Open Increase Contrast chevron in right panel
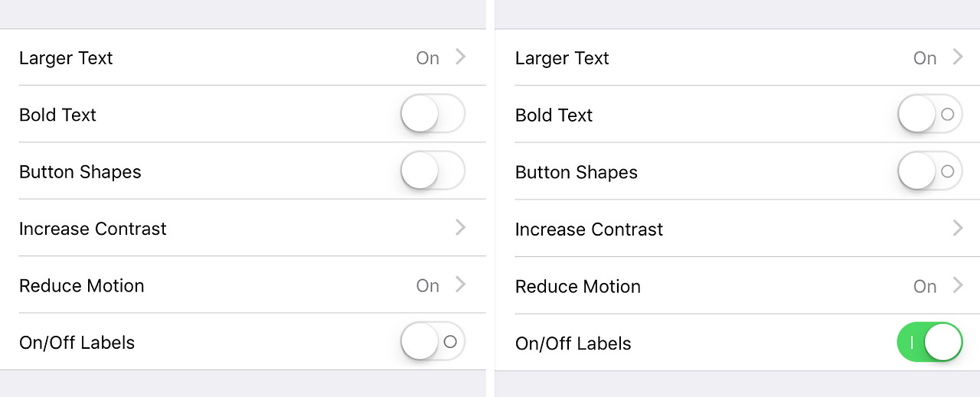The image size is (980, 397). (958, 228)
